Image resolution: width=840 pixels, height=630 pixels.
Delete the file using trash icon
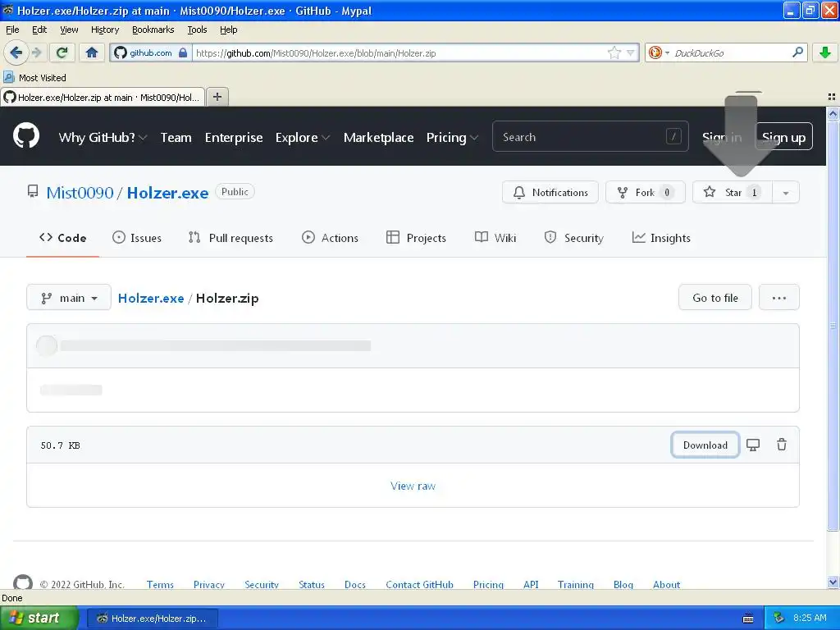coord(782,445)
